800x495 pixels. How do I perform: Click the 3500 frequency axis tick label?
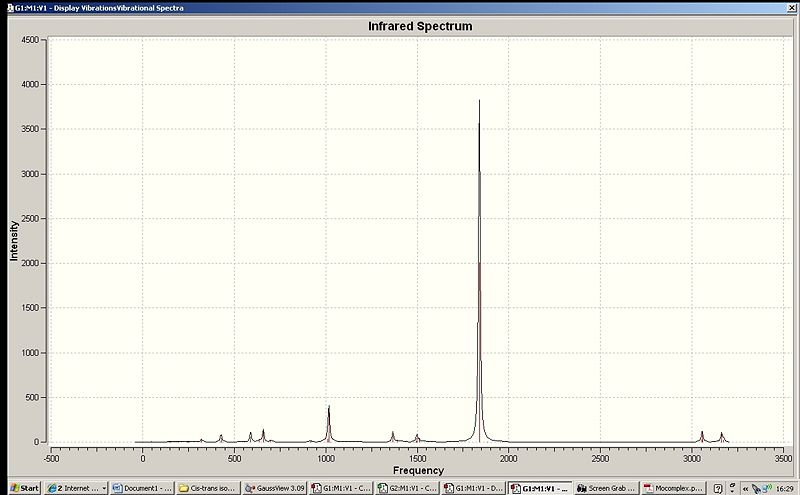pyautogui.click(x=784, y=458)
